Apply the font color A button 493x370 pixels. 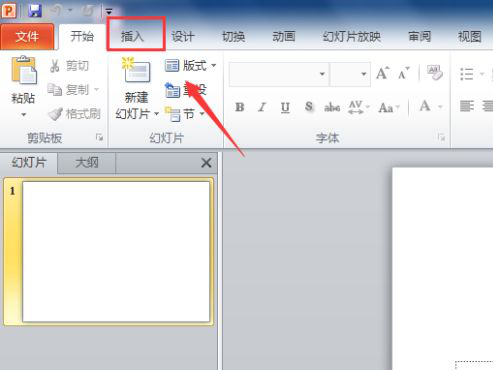coord(425,107)
